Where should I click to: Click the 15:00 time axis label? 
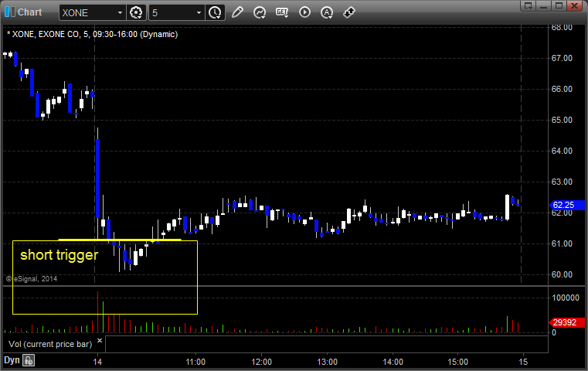tap(458, 362)
